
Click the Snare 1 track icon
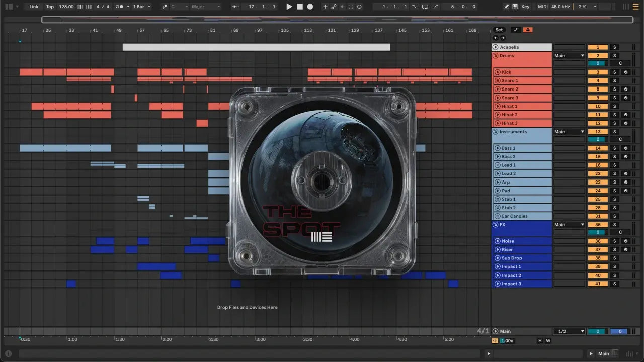click(497, 81)
